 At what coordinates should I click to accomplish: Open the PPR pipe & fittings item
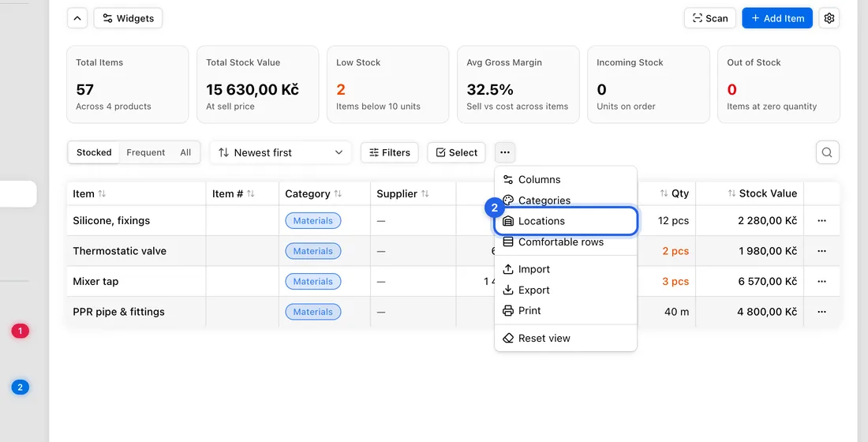coord(119,312)
